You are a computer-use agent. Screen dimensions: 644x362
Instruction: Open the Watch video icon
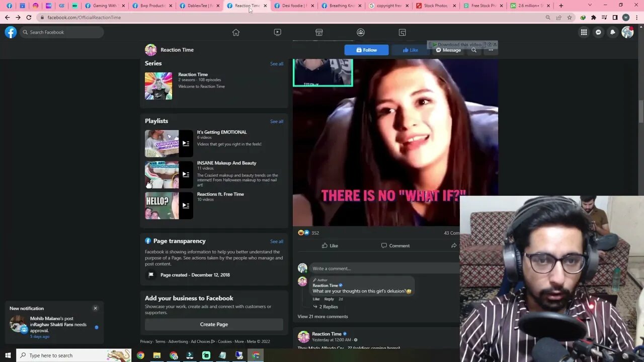pos(277,32)
